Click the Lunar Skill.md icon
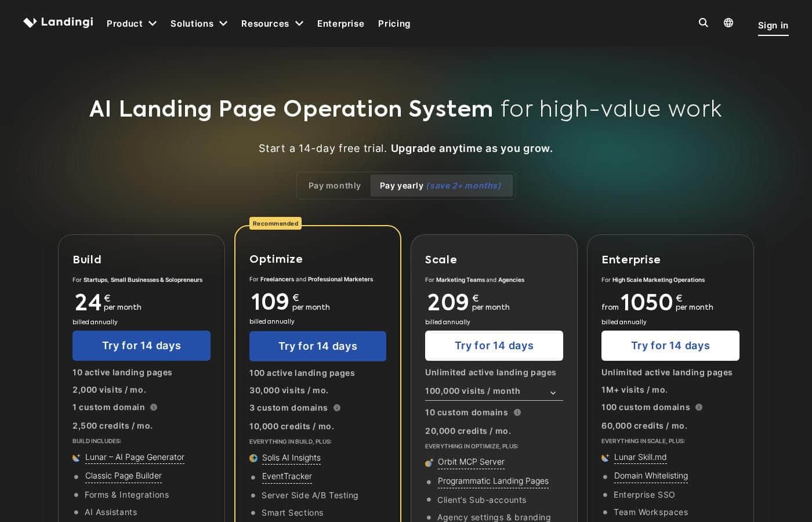 [x=605, y=458]
